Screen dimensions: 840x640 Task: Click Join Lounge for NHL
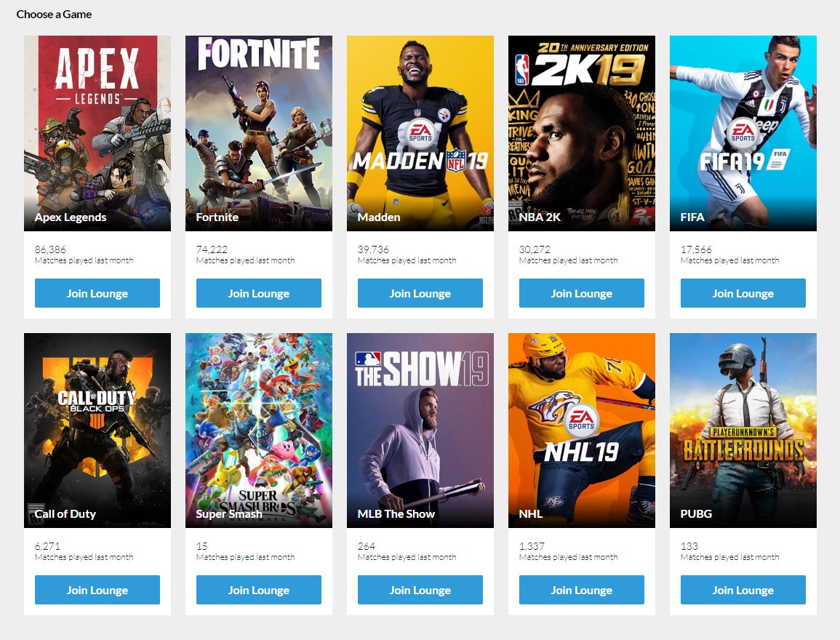[582, 590]
